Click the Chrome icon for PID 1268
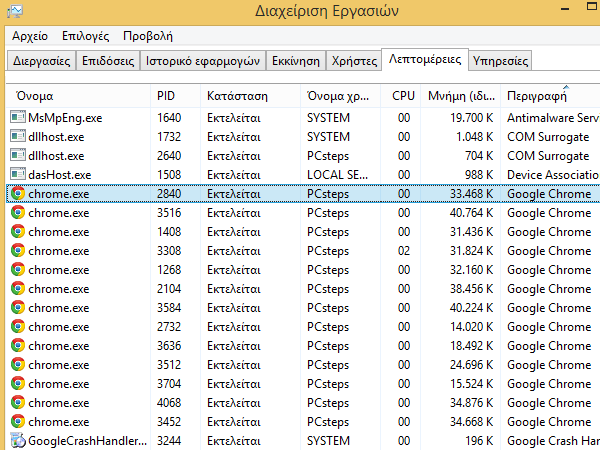Screen dimensions: 600x450 point(18,269)
